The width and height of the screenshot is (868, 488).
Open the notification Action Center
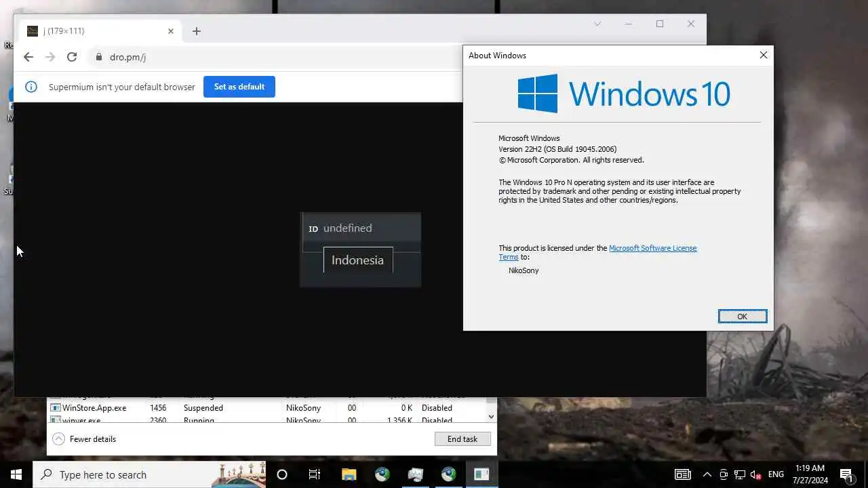[x=846, y=474]
